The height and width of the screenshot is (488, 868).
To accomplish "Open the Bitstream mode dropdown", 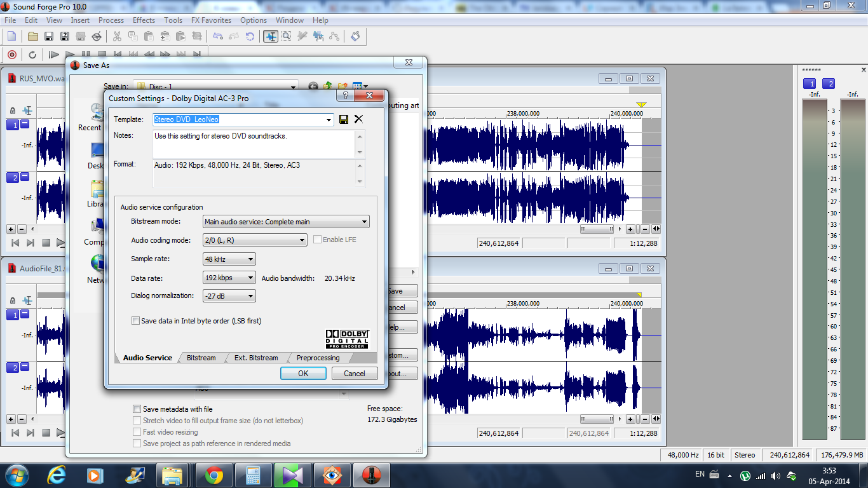I will [364, 222].
